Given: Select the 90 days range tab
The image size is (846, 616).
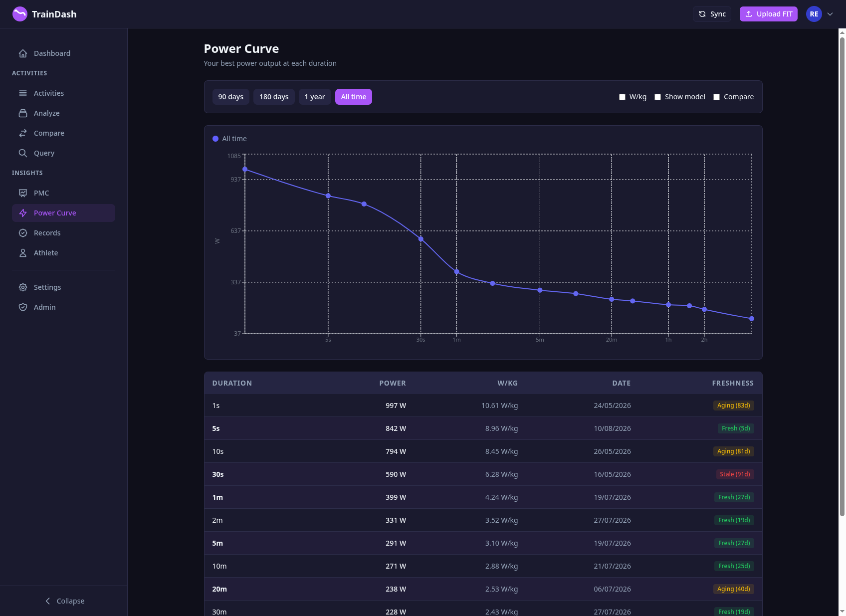Looking at the screenshot, I should coord(230,97).
